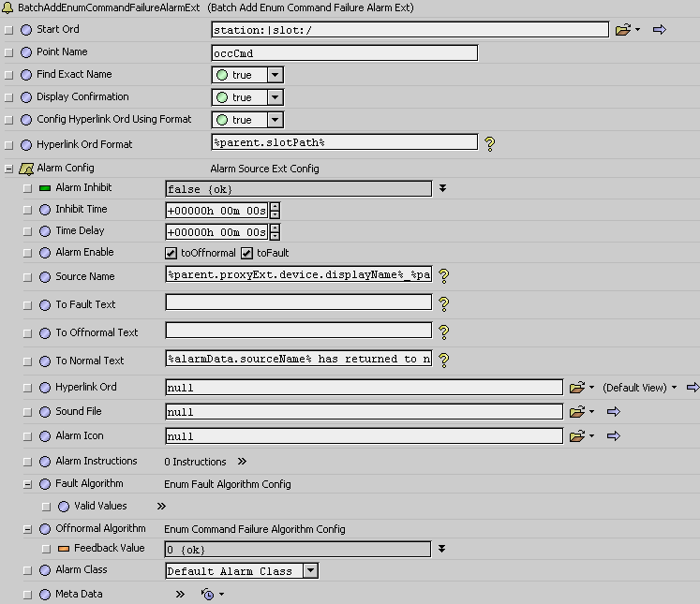Open folder browser for Sound File
This screenshot has width=700, height=604.
577,411
